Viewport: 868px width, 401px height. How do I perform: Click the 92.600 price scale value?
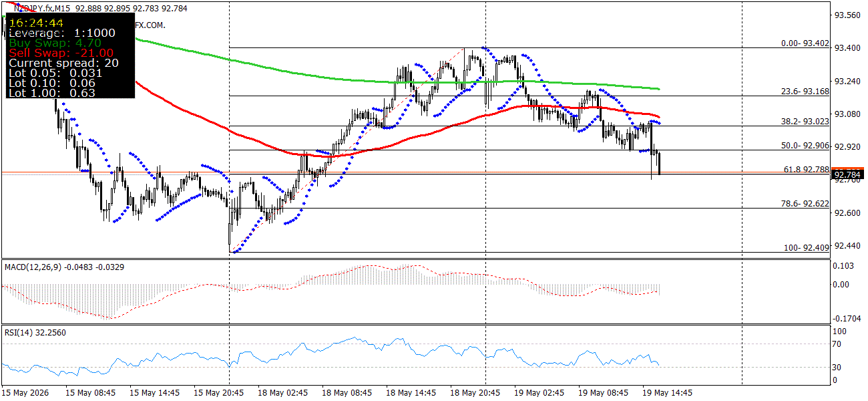click(849, 213)
